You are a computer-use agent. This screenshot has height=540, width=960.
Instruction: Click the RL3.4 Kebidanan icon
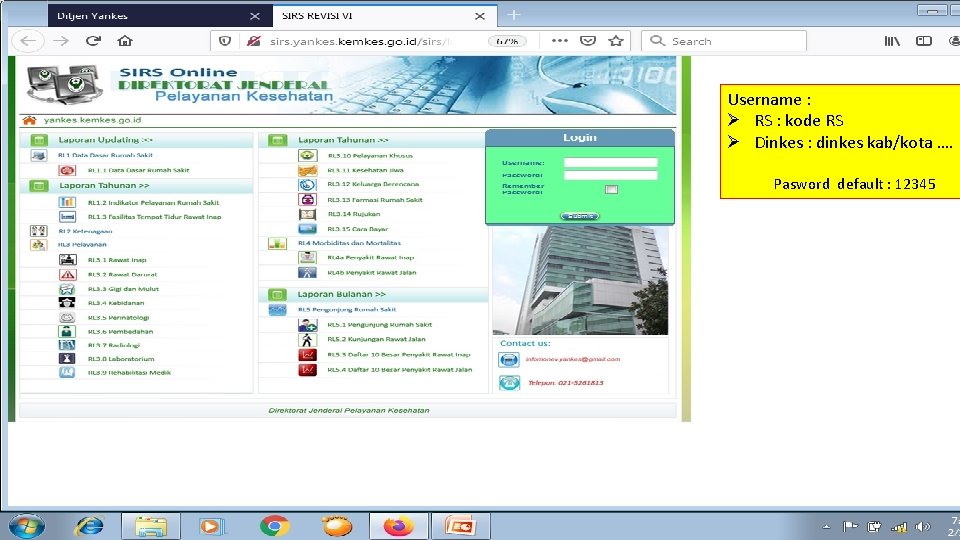pyautogui.click(x=67, y=302)
